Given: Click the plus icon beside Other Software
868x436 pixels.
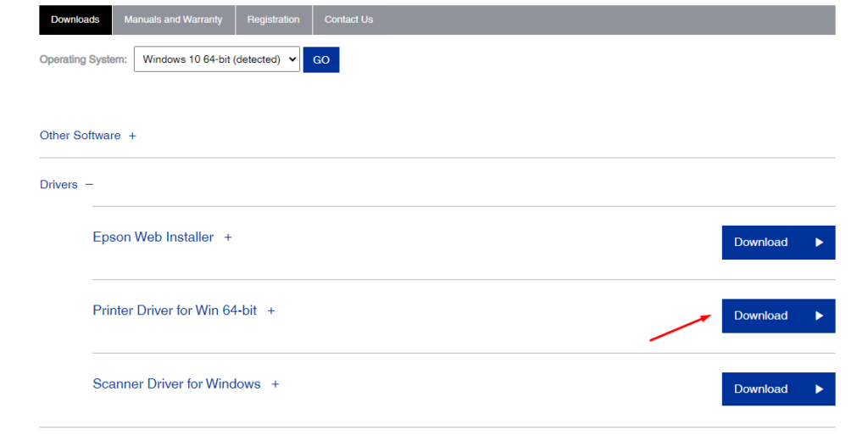Looking at the screenshot, I should pyautogui.click(x=132, y=136).
